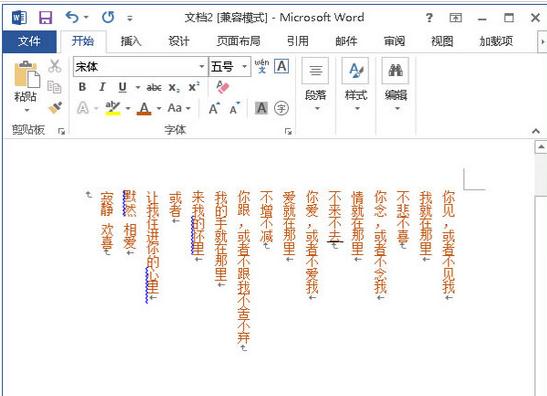The width and height of the screenshot is (547, 396).
Task: Open the 段落 paragraph group
Action: (315, 85)
